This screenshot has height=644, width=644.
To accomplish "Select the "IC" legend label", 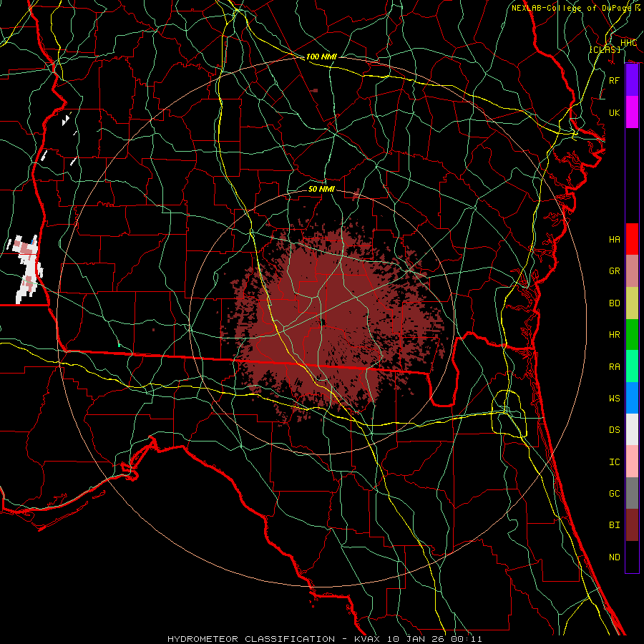I will click(615, 462).
